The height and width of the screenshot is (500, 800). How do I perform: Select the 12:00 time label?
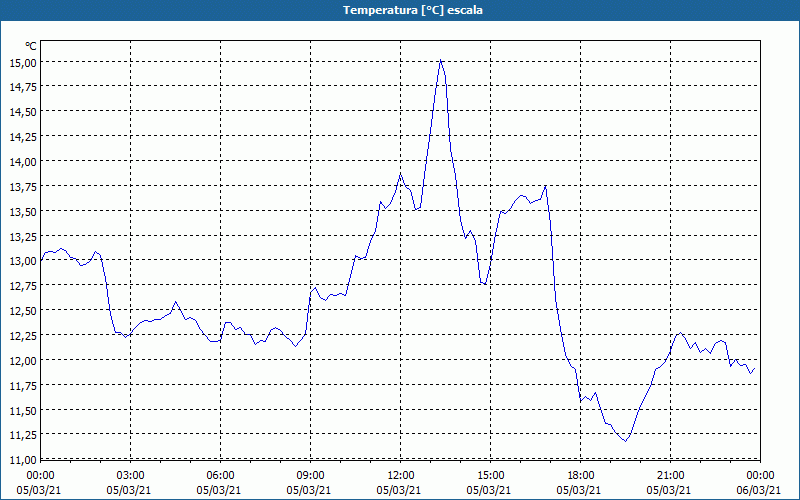point(401,476)
